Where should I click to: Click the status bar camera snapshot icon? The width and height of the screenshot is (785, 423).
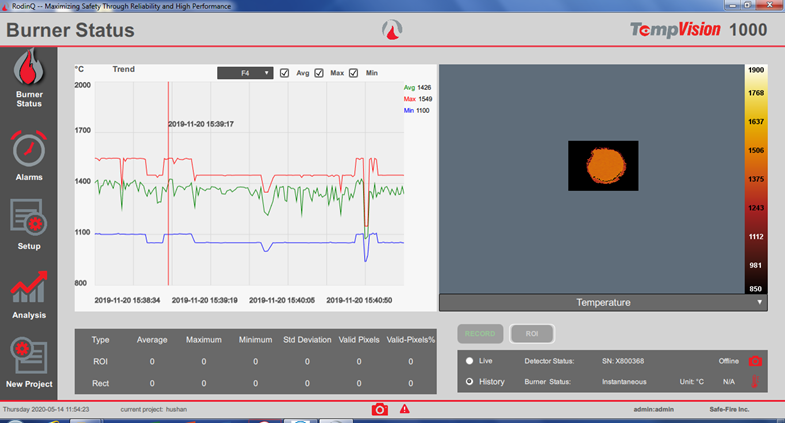[379, 409]
